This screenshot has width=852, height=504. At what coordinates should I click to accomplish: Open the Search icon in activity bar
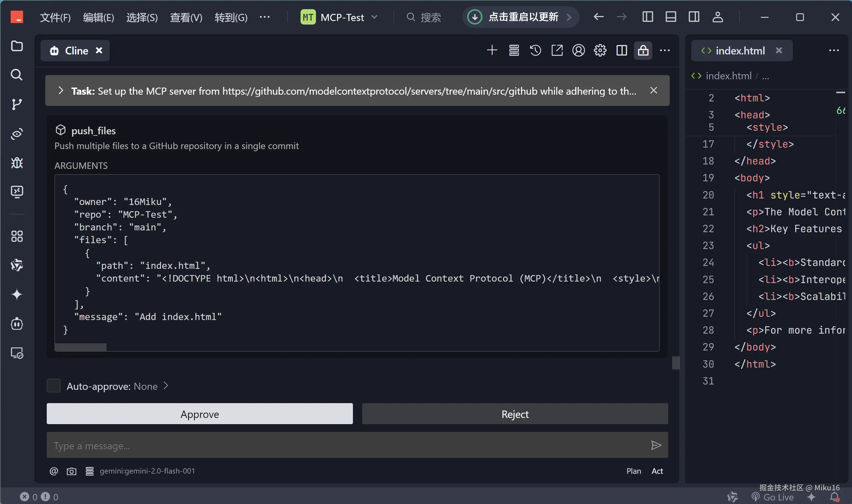[x=17, y=75]
